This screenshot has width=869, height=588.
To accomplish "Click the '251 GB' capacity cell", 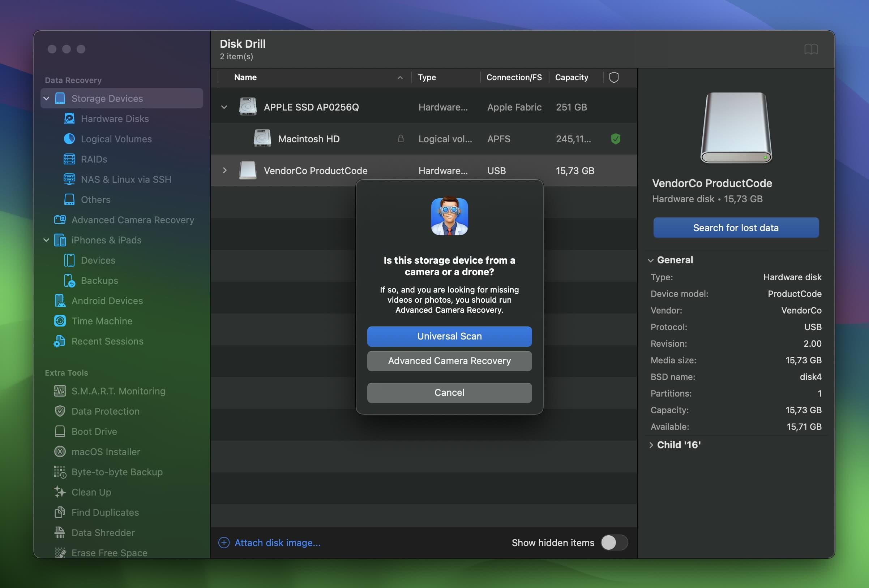I will (x=572, y=107).
